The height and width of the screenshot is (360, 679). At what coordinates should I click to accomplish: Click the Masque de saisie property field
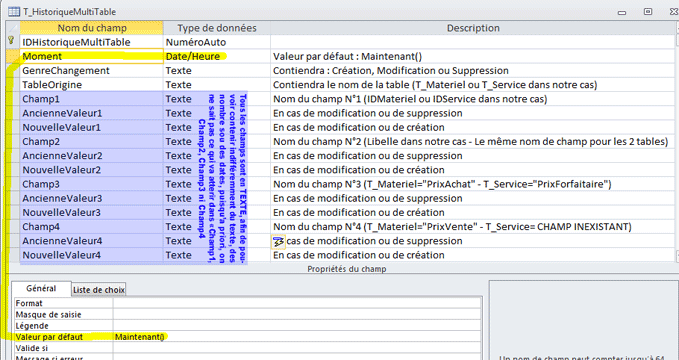click(297, 315)
